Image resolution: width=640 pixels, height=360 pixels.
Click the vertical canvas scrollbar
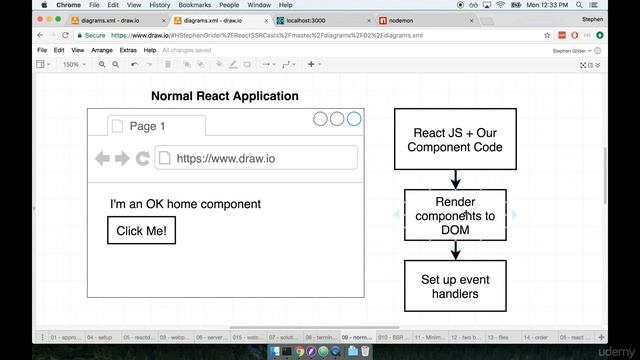click(x=605, y=176)
